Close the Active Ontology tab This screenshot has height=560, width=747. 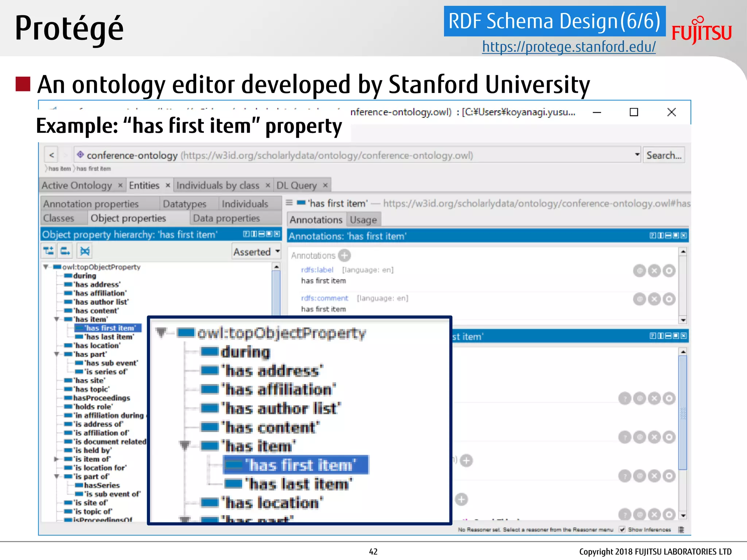(x=120, y=185)
